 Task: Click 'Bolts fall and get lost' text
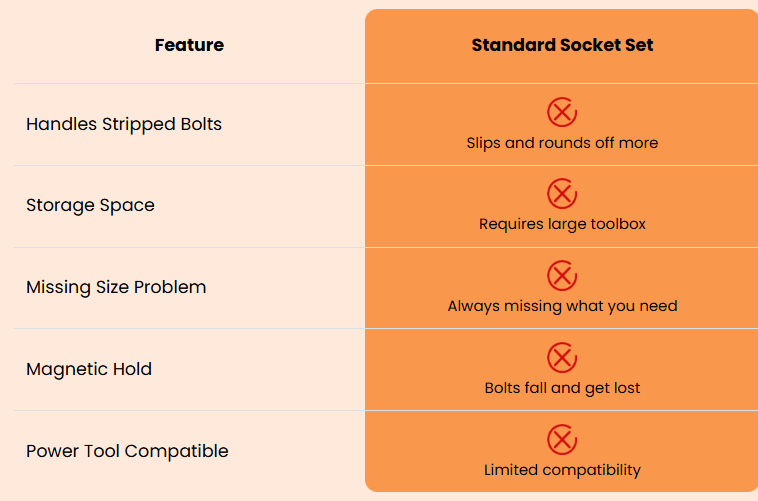[562, 388]
